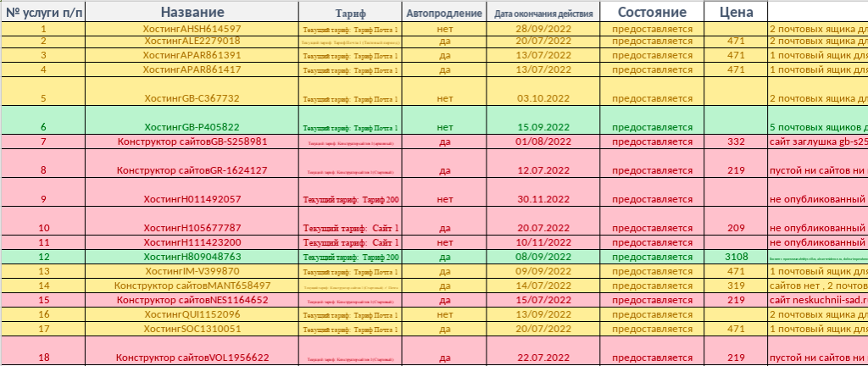Select cell ХостингIM-V399870
This screenshot has height=366, width=868.
tap(192, 271)
